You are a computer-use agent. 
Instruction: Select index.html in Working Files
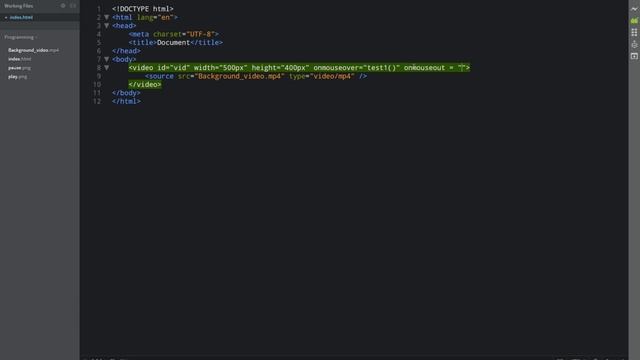point(21,18)
